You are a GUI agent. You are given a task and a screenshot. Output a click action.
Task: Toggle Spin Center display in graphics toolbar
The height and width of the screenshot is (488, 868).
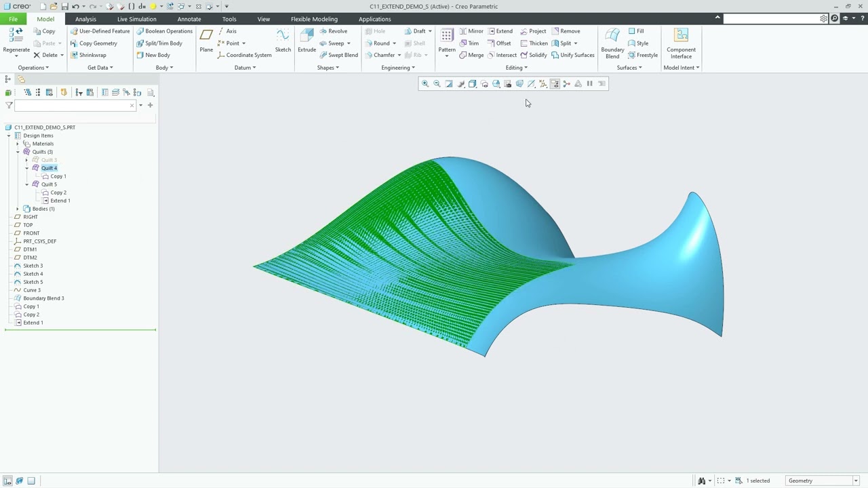(x=566, y=84)
